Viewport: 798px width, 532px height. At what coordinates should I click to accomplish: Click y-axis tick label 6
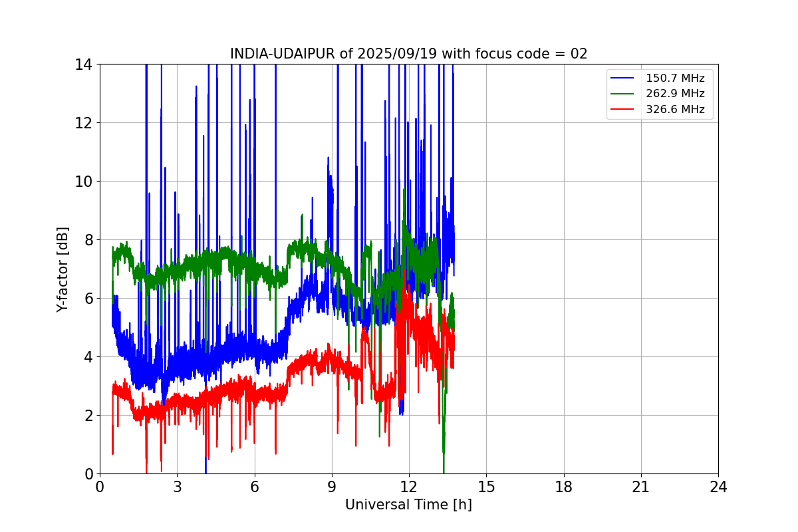88,299
